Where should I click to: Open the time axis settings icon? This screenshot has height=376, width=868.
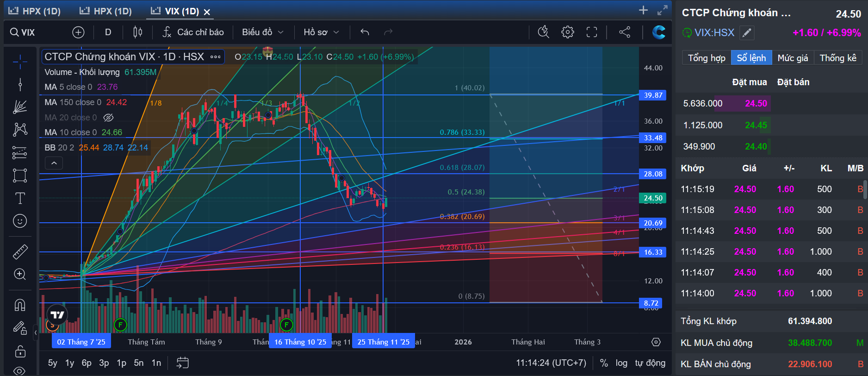click(x=656, y=342)
